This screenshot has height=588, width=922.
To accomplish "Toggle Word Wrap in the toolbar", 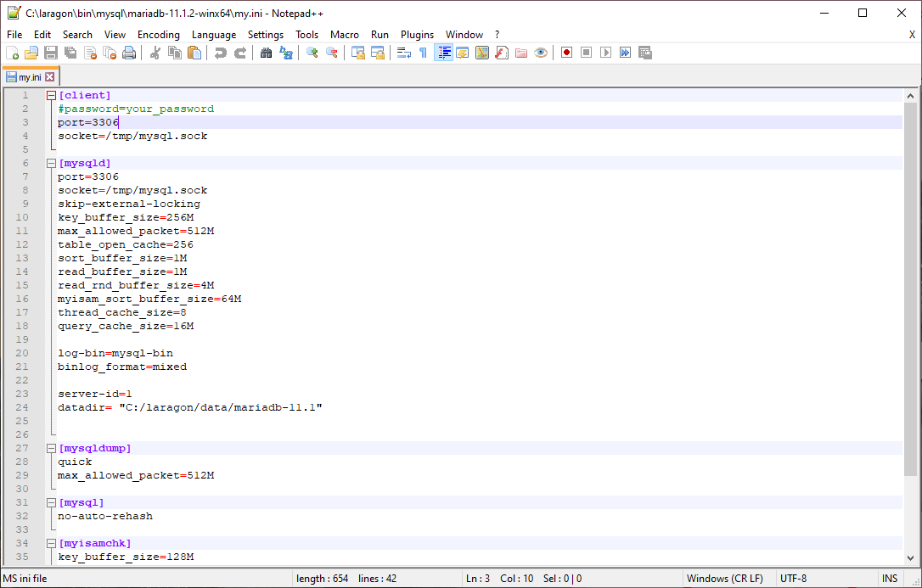I will click(404, 53).
